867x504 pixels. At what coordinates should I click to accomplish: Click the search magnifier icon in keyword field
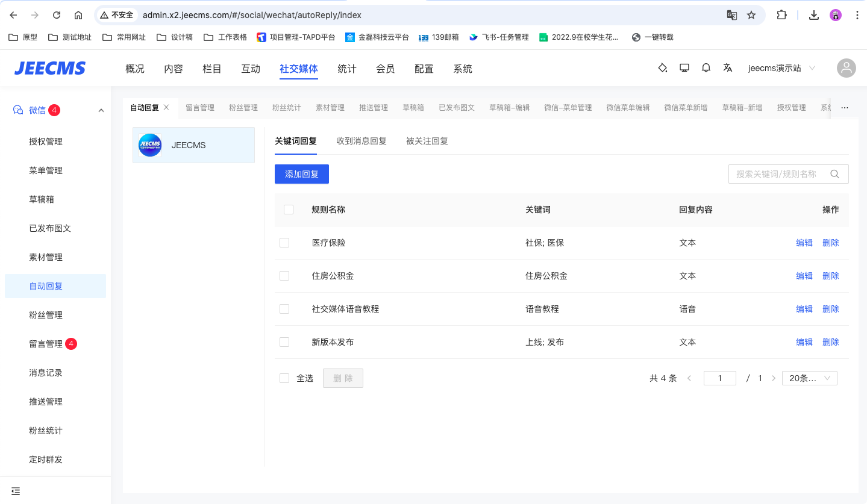tap(835, 174)
